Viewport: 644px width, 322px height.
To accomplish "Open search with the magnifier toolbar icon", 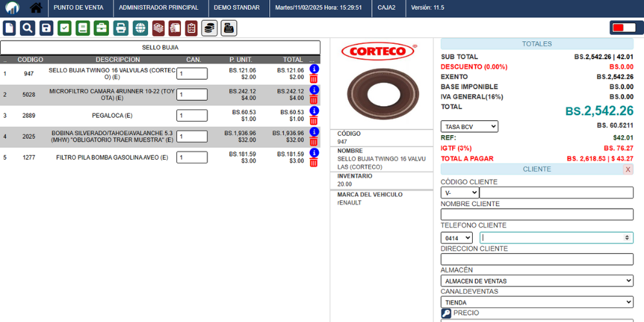I will (x=28, y=28).
